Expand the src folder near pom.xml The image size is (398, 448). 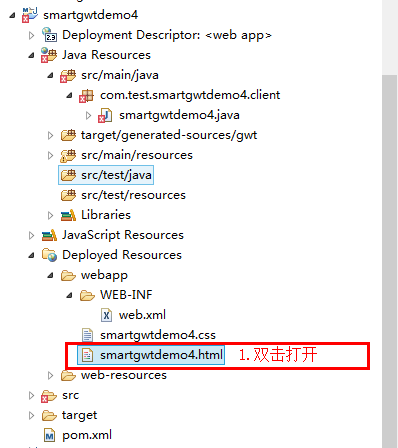[x=31, y=395]
